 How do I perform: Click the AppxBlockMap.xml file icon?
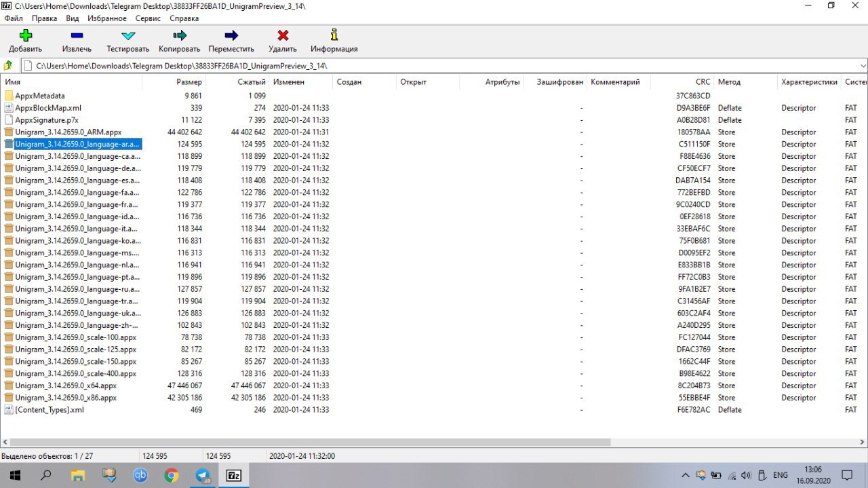(x=9, y=108)
